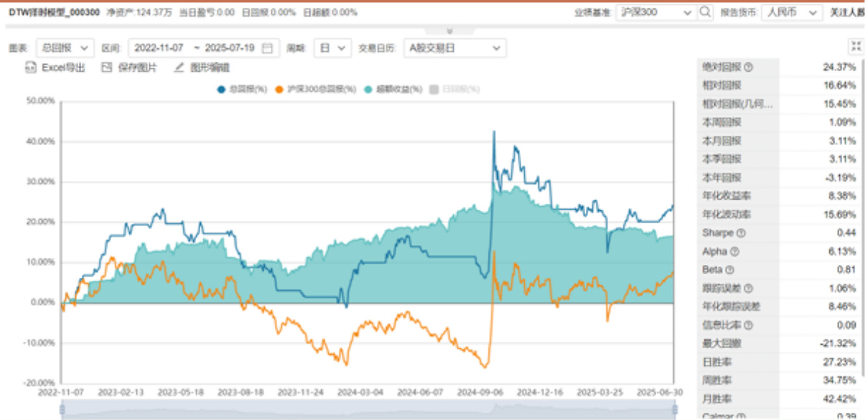Screen dimensions: 868x420
Task: Click the benchmark search magnifier icon
Action: pos(705,12)
